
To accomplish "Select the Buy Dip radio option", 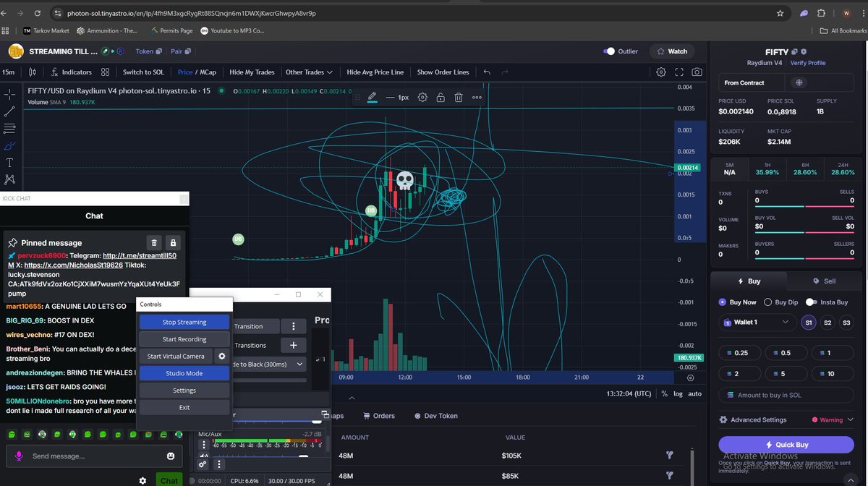I will point(769,302).
